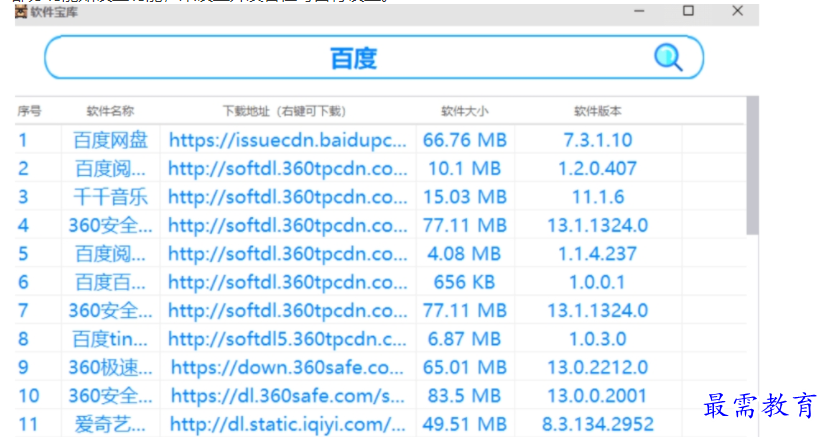
Task: Click the version 8.3.134.2952 cell
Action: click(x=598, y=424)
